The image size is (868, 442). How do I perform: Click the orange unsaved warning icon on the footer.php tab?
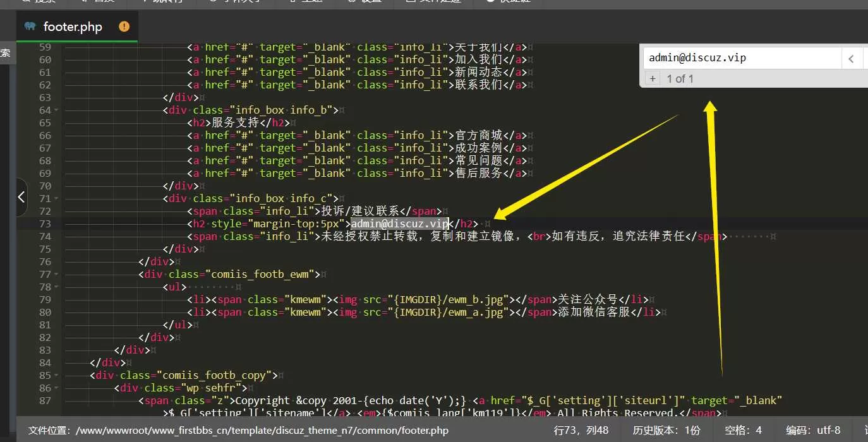point(124,27)
